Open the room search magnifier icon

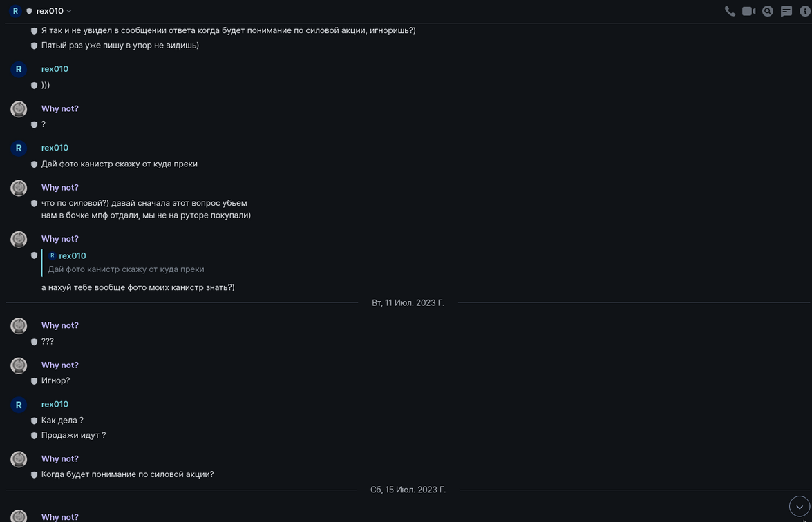click(768, 11)
